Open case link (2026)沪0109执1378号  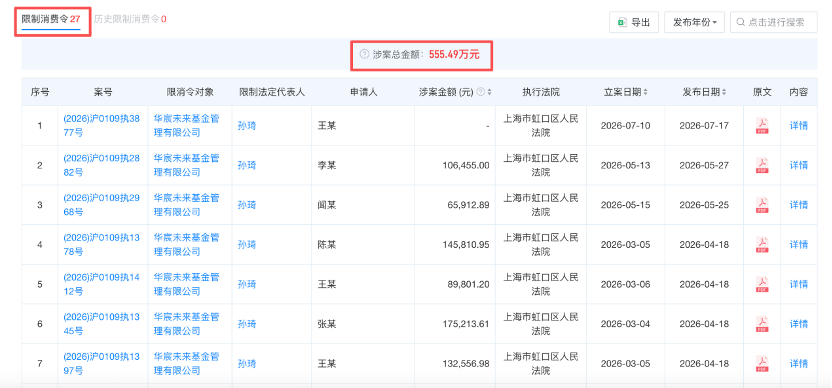(101, 245)
